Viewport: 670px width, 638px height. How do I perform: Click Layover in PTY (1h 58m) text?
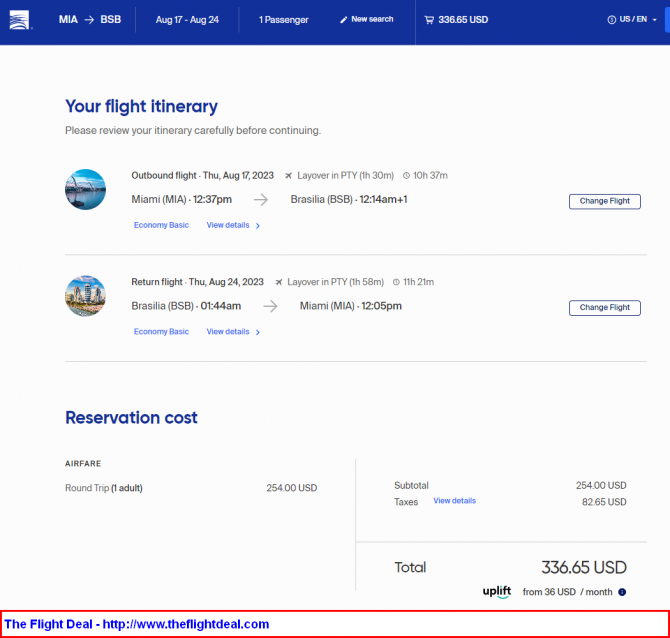[335, 282]
